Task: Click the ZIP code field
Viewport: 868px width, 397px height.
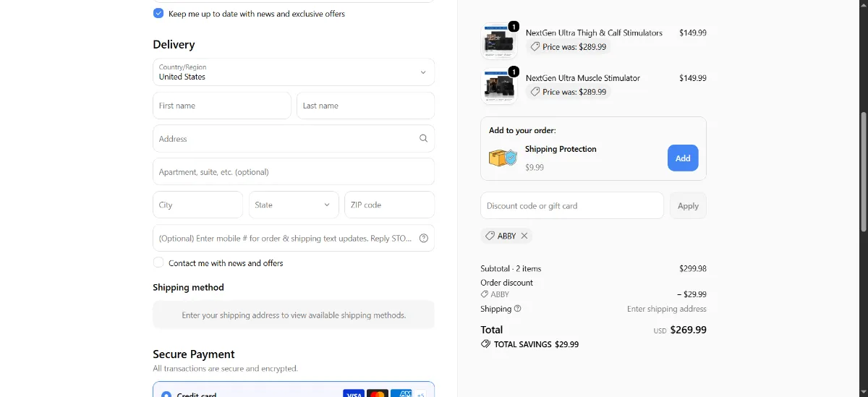Action: (x=390, y=205)
